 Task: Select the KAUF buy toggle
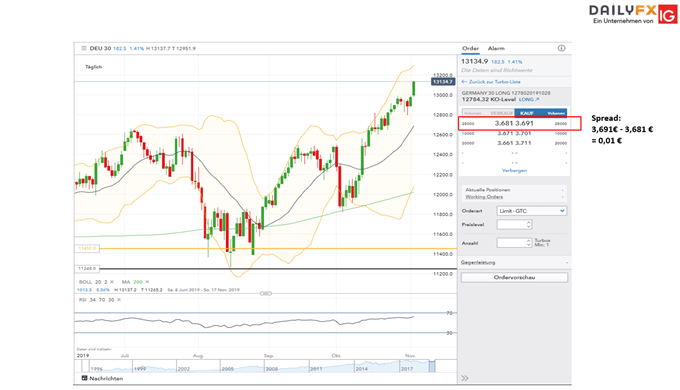pyautogui.click(x=526, y=113)
